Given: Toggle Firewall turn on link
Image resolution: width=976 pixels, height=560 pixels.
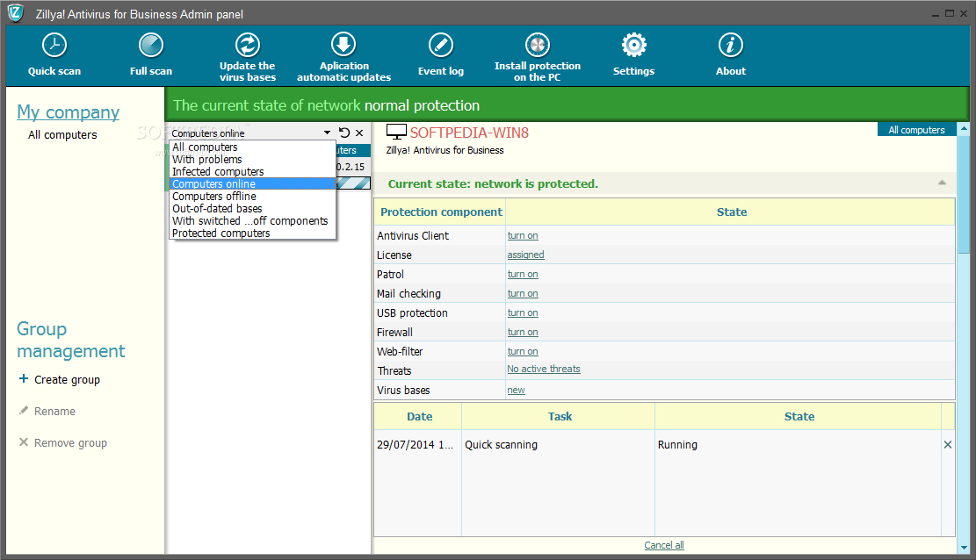Looking at the screenshot, I should click(x=522, y=332).
